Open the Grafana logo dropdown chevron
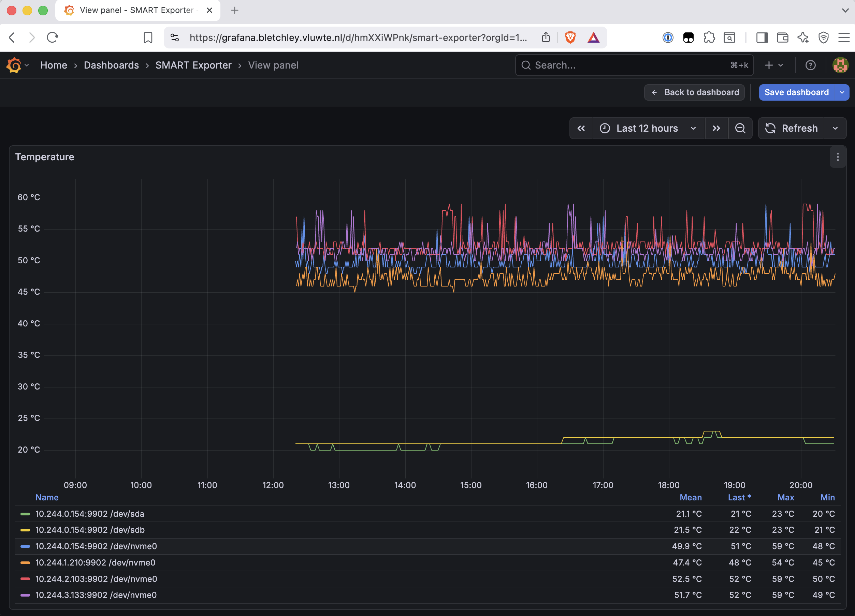855x616 pixels. [27, 65]
